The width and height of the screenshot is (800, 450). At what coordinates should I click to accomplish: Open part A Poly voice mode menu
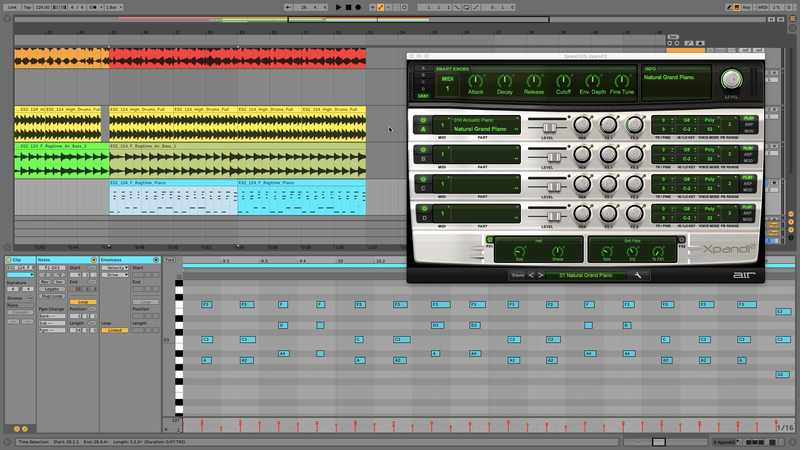710,120
